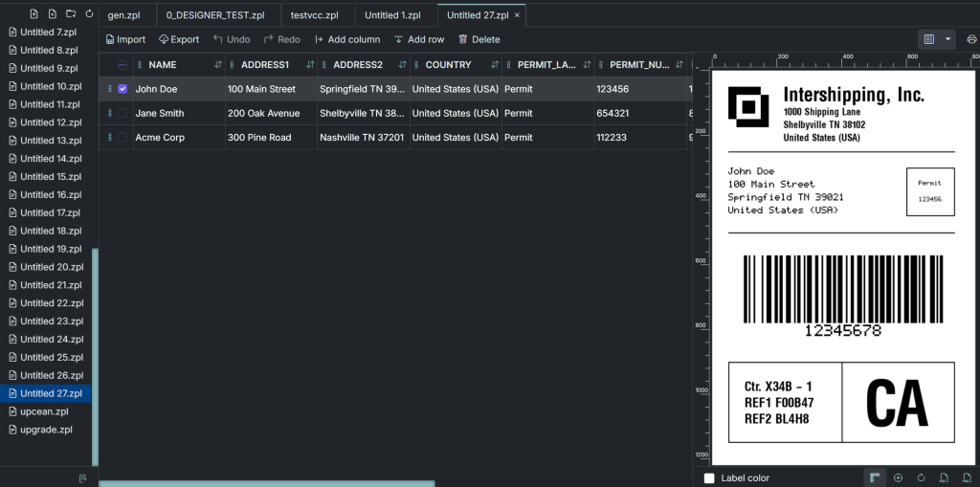Close the Untitled 27.zpl tab
The height and width of the screenshot is (487, 980).
click(x=517, y=15)
